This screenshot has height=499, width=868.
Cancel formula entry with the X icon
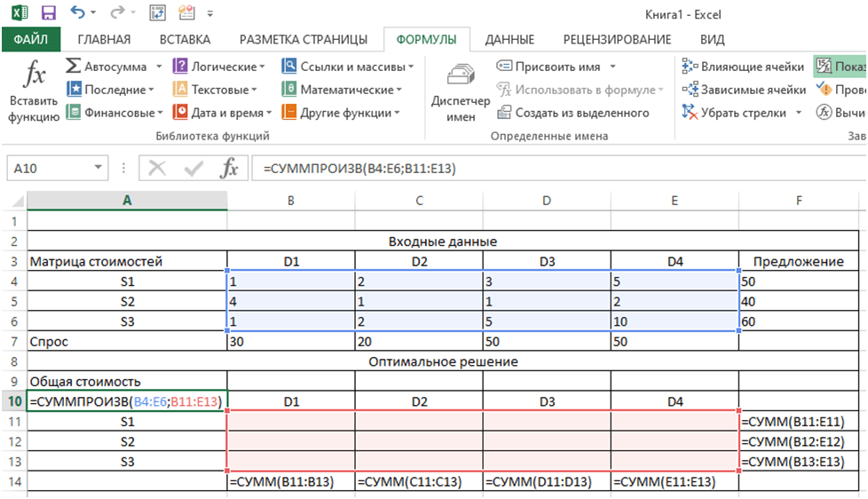pos(157,168)
